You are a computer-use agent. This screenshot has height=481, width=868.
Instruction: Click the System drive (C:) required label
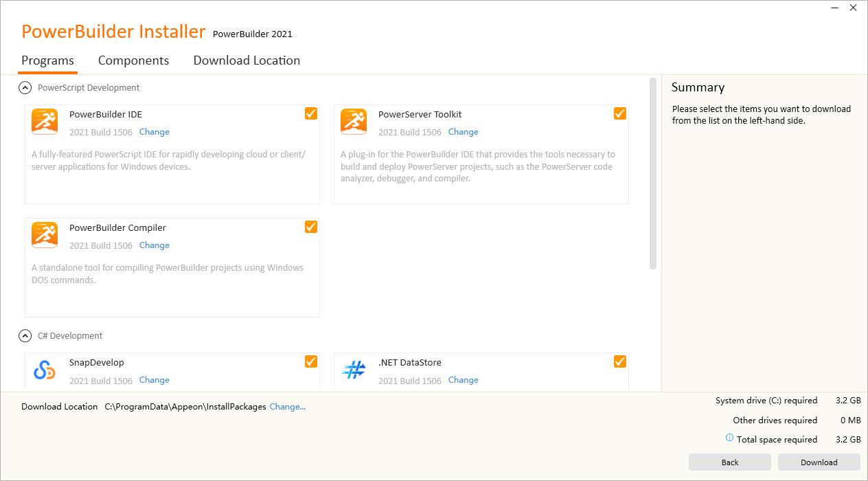pyautogui.click(x=766, y=401)
